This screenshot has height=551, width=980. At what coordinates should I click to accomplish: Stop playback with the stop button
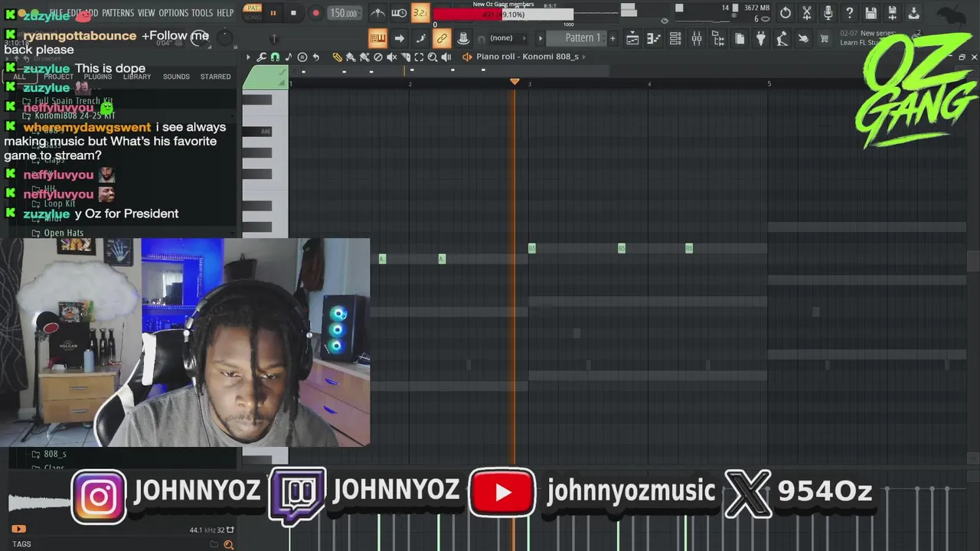(293, 13)
